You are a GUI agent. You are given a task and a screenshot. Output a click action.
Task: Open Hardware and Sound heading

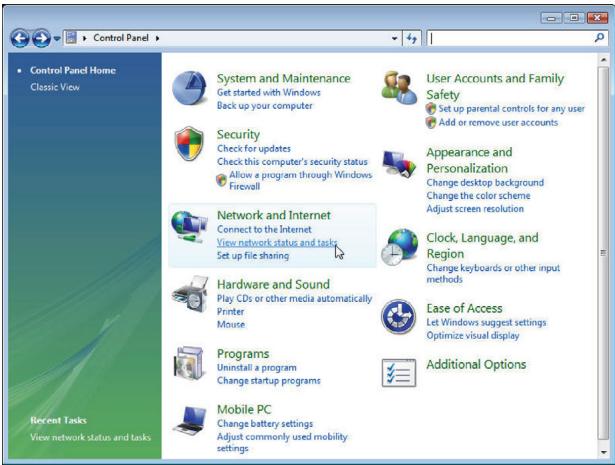click(273, 284)
